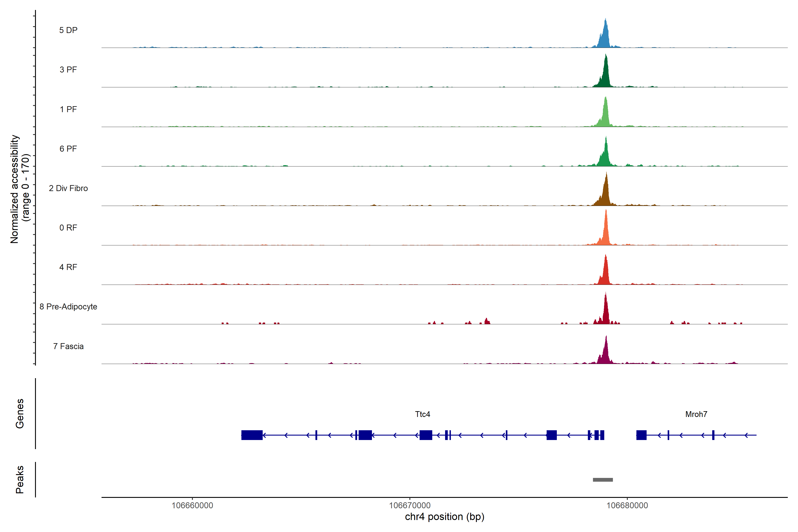Click the 4 RF track label
This screenshot has height=532, width=798.
(x=68, y=267)
